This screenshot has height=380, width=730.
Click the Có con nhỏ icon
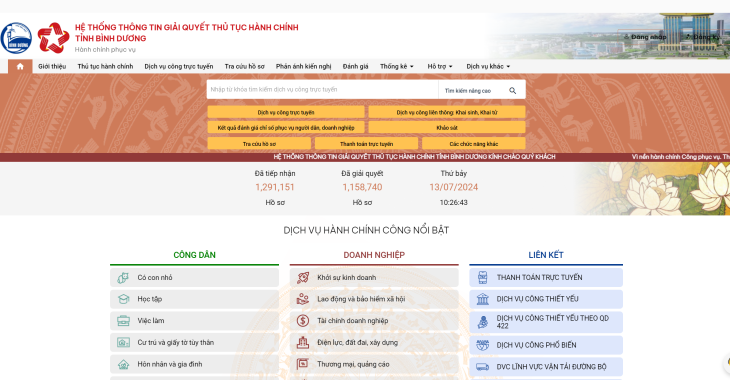[x=123, y=278]
